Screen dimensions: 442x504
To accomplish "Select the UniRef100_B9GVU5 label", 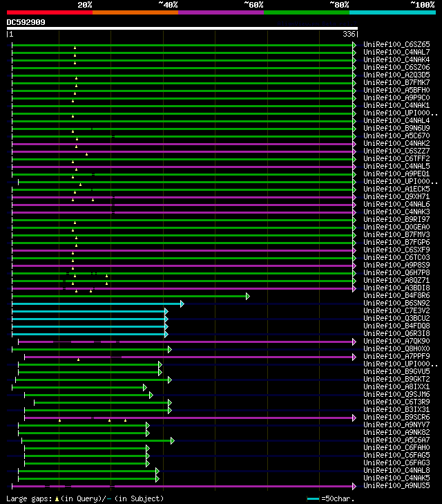I will (x=396, y=371).
